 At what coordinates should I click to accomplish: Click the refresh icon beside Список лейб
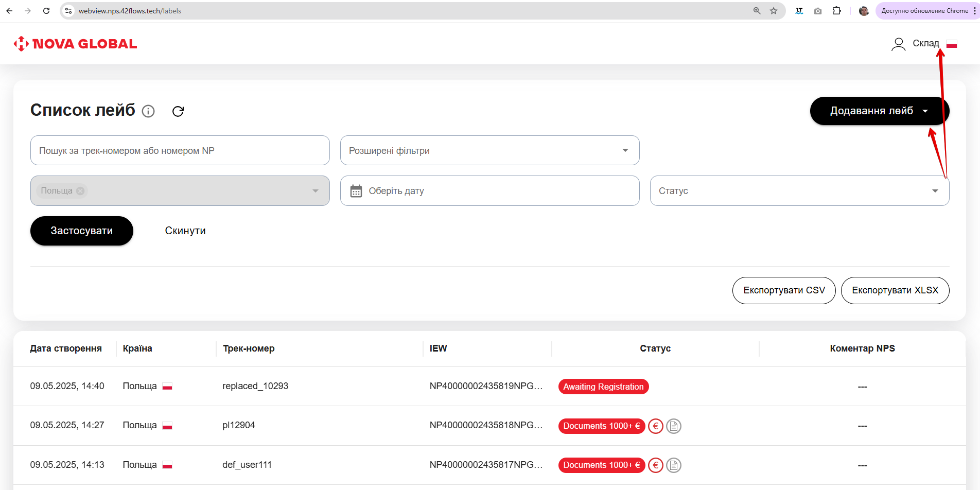click(178, 111)
